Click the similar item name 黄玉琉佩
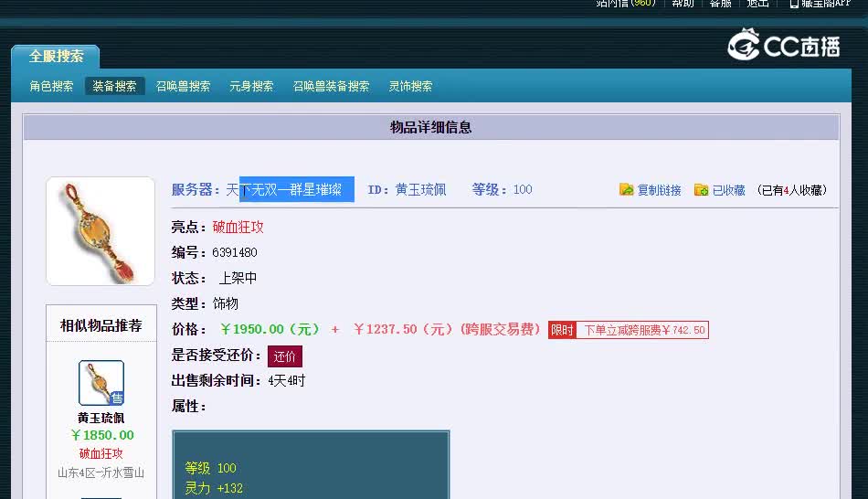868x499 pixels. 101,418
